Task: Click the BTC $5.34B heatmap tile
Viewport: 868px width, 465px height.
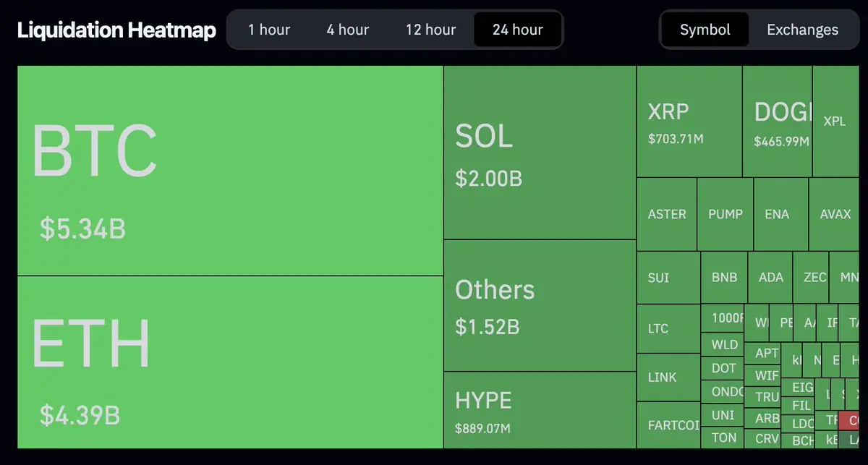Action: click(x=230, y=171)
